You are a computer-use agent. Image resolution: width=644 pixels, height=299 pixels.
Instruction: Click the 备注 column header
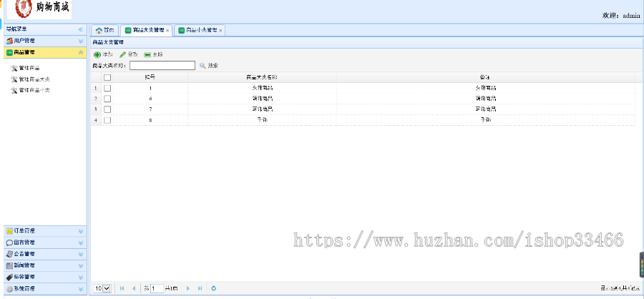(x=485, y=77)
